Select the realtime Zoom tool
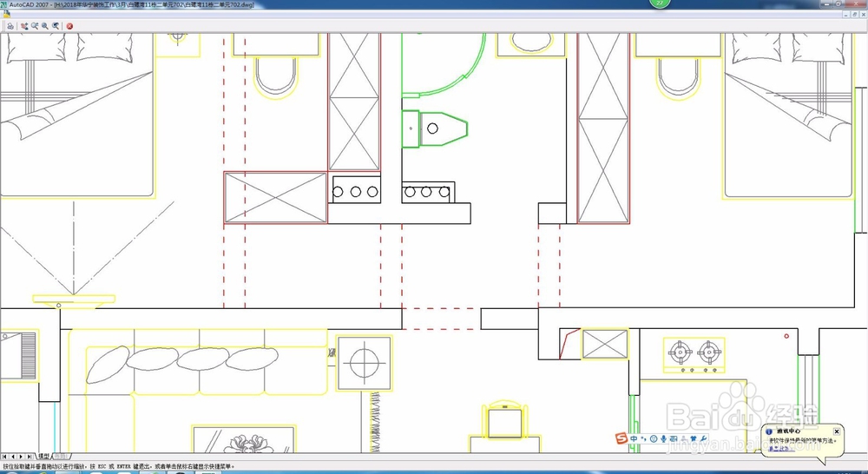 (x=35, y=26)
